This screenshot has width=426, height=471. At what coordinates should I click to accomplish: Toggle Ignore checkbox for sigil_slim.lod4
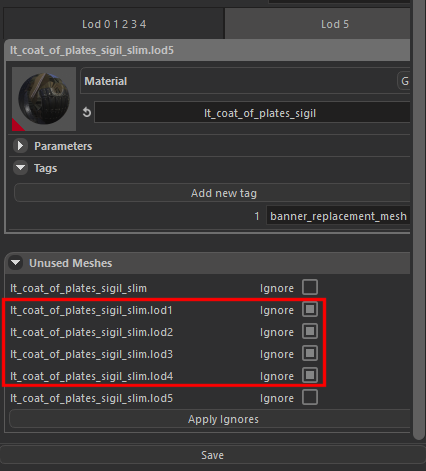coord(310,375)
